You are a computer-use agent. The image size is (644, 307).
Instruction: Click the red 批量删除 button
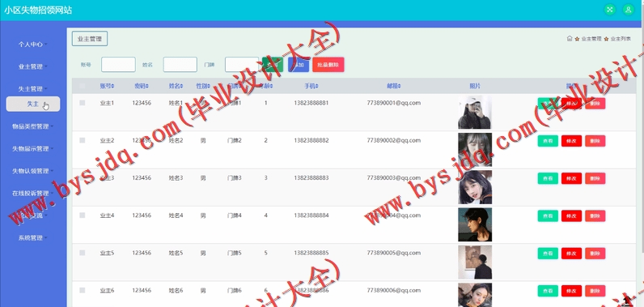pyautogui.click(x=328, y=65)
